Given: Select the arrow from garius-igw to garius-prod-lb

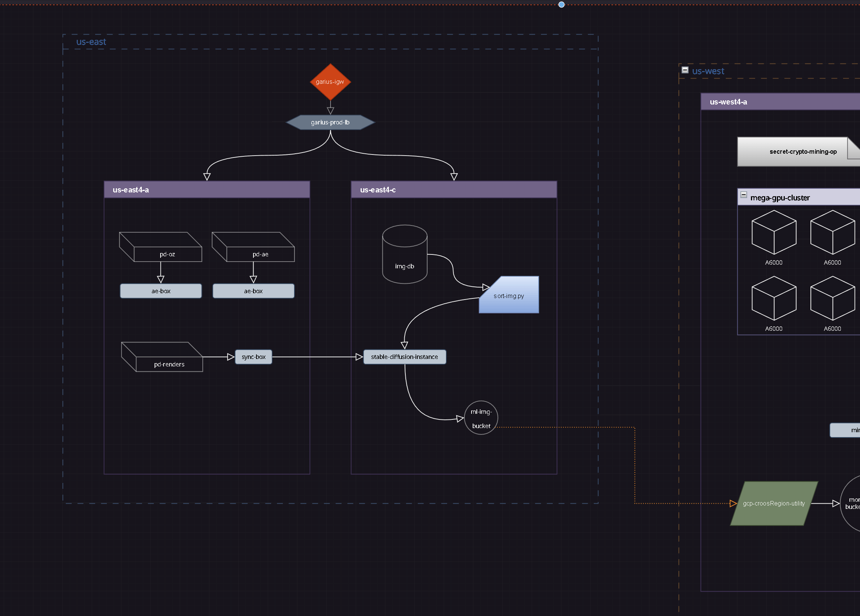Looking at the screenshot, I should click(x=330, y=107).
